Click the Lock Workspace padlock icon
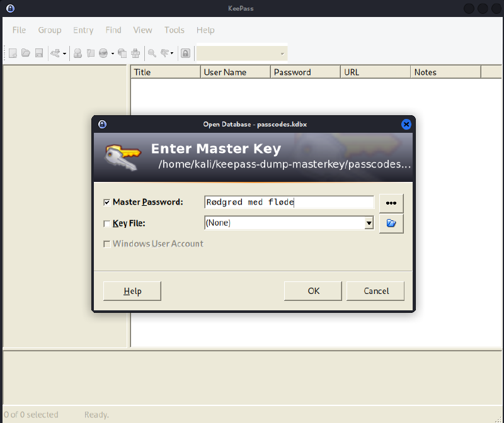 185,54
